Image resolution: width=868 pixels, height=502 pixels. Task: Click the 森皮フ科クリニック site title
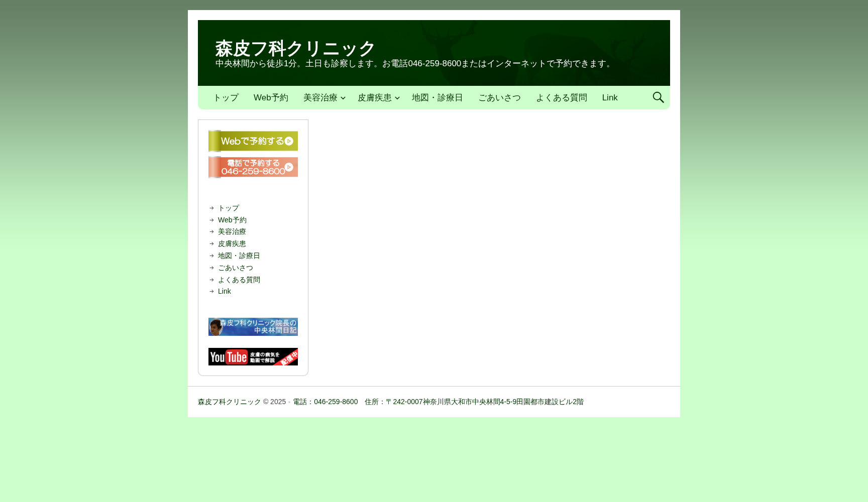coord(294,48)
